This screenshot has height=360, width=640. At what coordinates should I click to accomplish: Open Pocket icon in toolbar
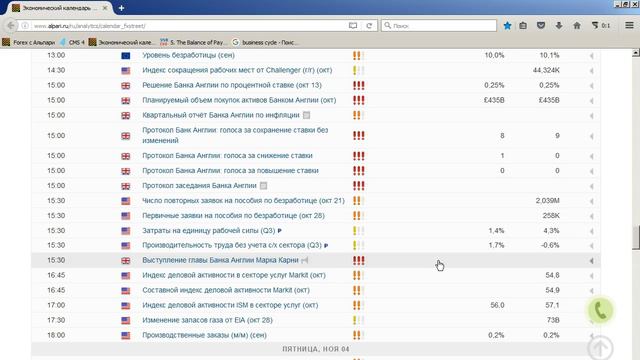pos(541,26)
